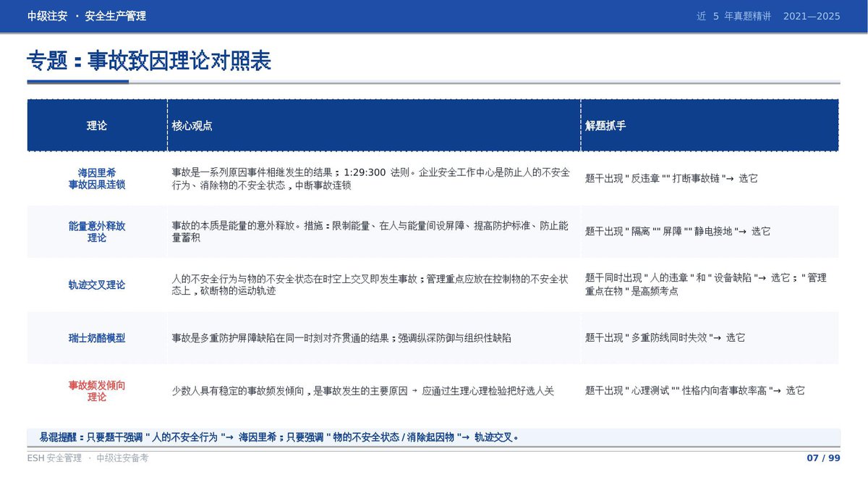
Task: Click the tip cell 多重防线同时失效
Action: tap(710, 337)
